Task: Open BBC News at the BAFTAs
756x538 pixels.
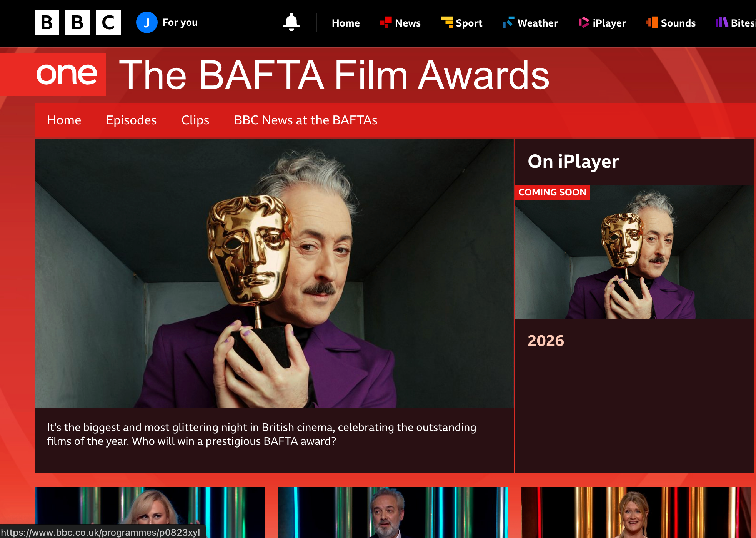Action: 305,120
